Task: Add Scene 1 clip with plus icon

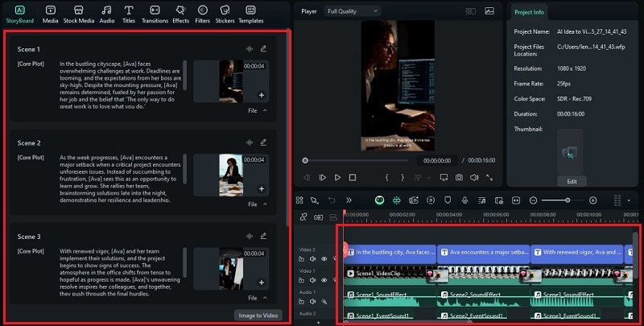Action: tap(261, 95)
